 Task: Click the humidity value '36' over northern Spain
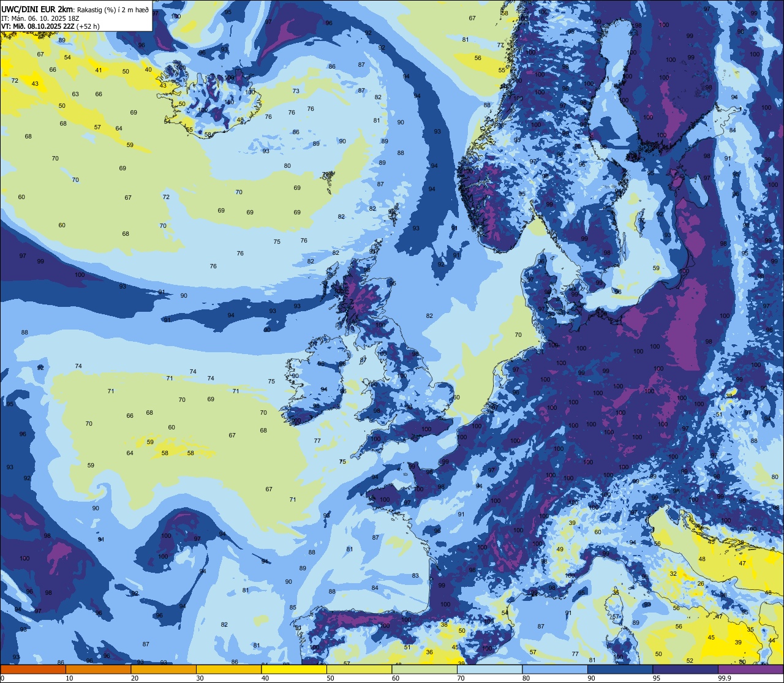pyautogui.click(x=429, y=652)
